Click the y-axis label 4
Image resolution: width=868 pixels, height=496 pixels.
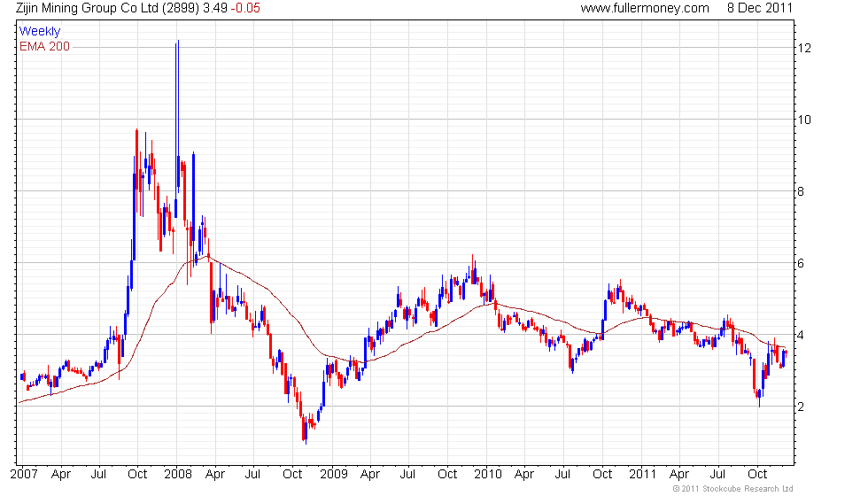(x=801, y=335)
